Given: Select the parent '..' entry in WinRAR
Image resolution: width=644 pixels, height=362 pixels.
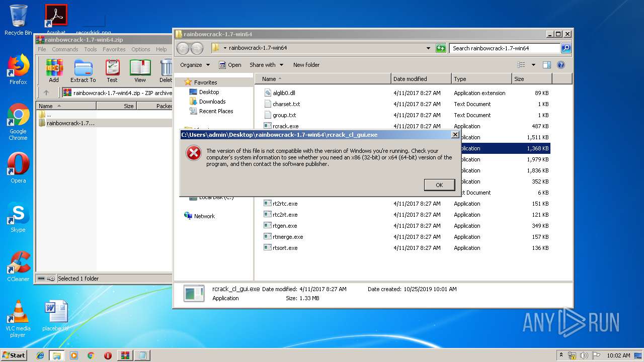Looking at the screenshot, I should coord(45,115).
